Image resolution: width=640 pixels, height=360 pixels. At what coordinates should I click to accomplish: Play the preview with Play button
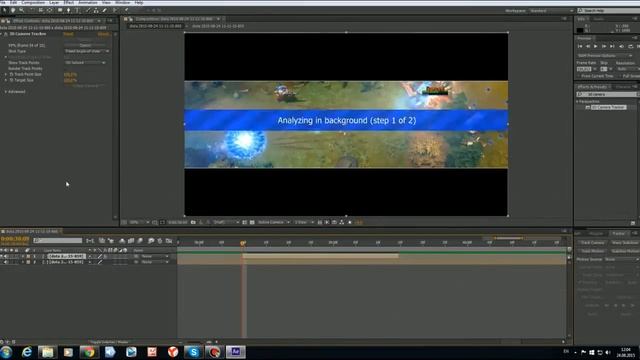596,46
